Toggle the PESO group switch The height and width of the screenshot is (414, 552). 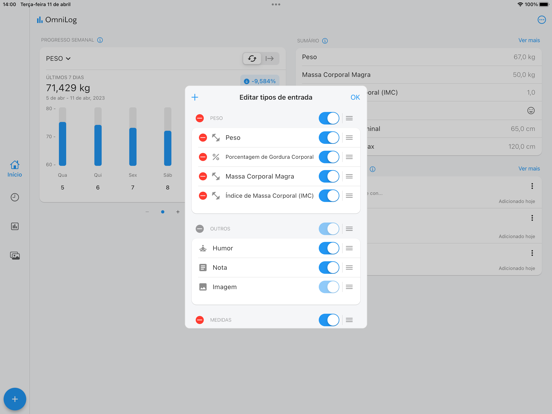(329, 118)
